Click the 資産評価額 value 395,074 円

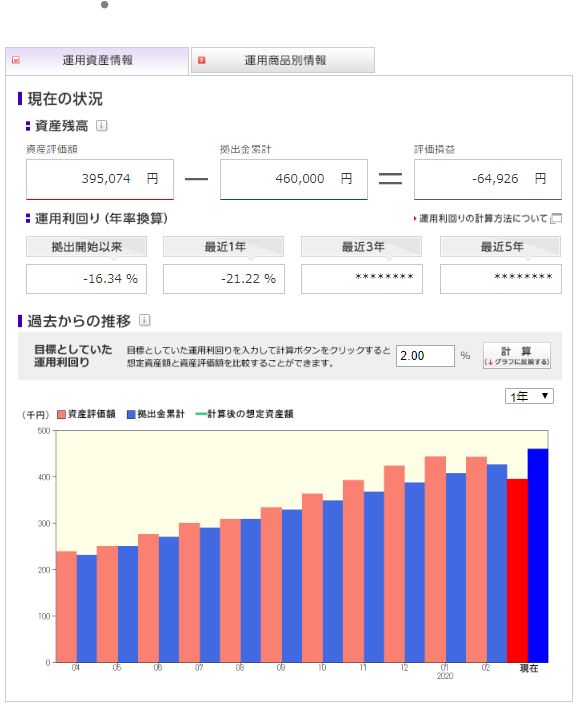(x=100, y=179)
